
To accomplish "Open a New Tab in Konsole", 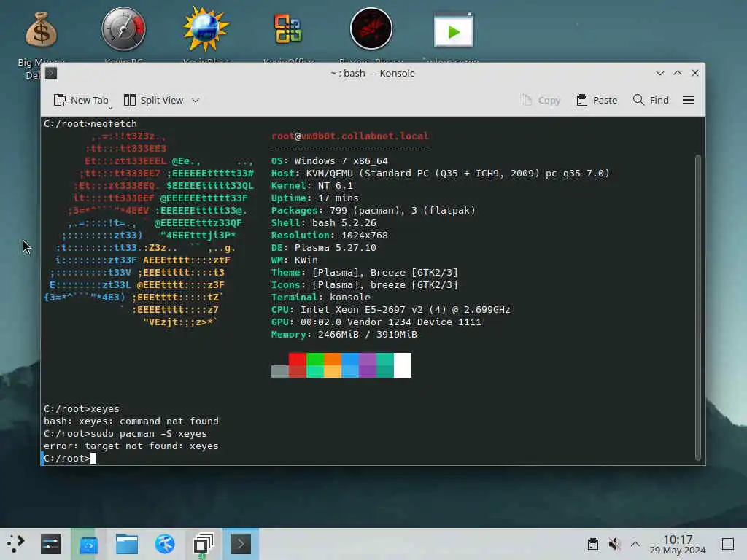I will [80, 100].
